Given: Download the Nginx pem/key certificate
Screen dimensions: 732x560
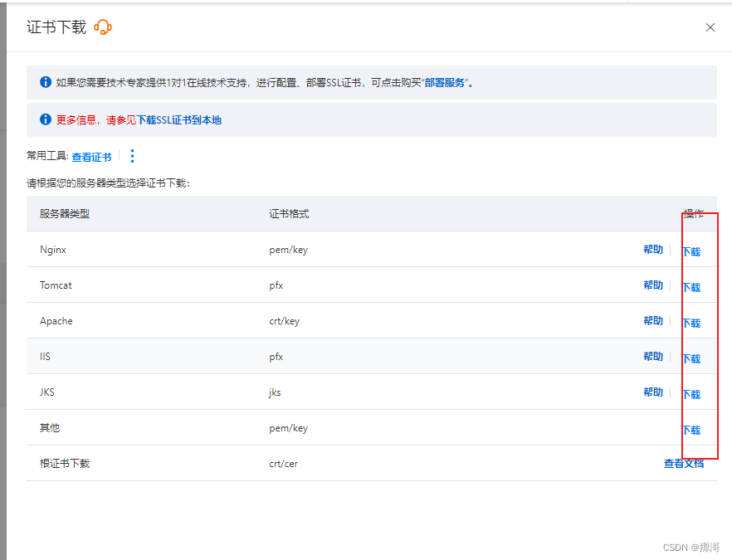Looking at the screenshot, I should (x=692, y=251).
